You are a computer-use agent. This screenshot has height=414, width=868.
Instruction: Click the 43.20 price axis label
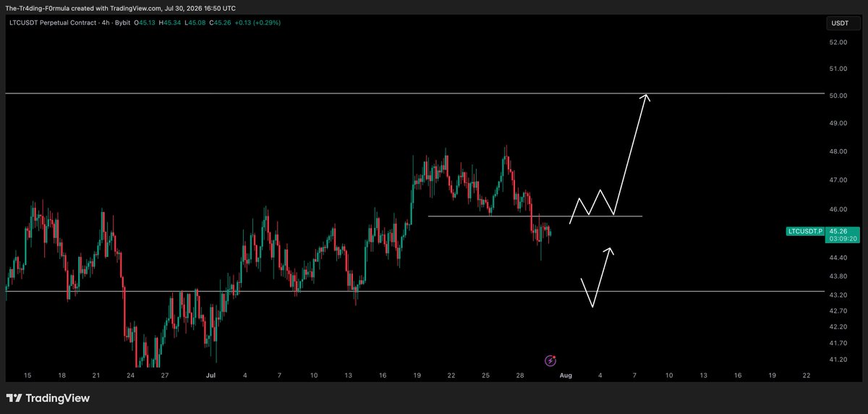838,295
